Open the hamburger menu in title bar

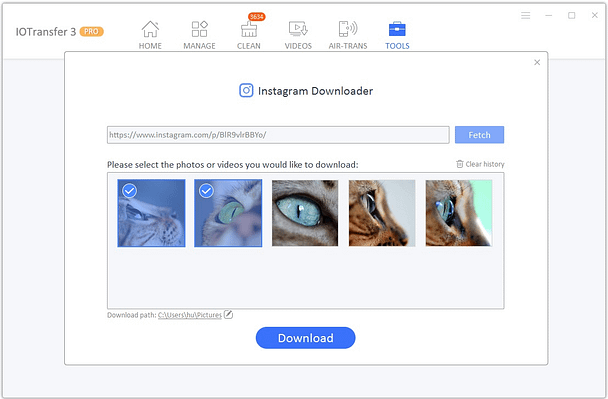coord(525,16)
